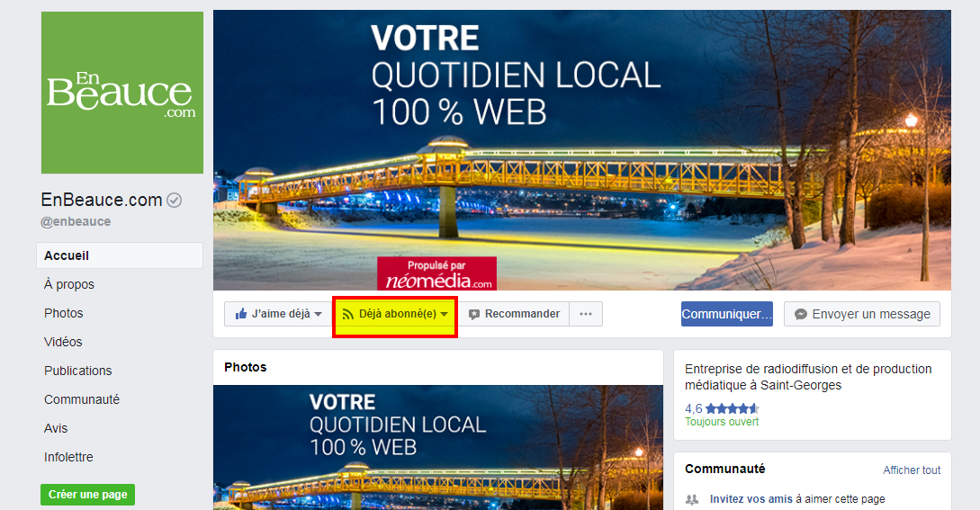Open the Déjà abonné(e) dropdown
Screen dimensions: 980x510
tap(395, 314)
